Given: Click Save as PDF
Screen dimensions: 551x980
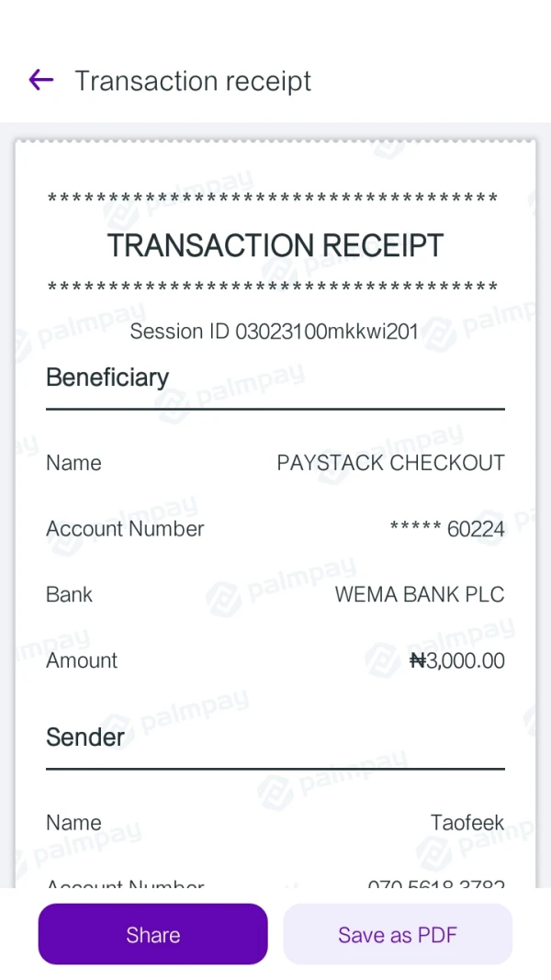Looking at the screenshot, I should 397,935.
